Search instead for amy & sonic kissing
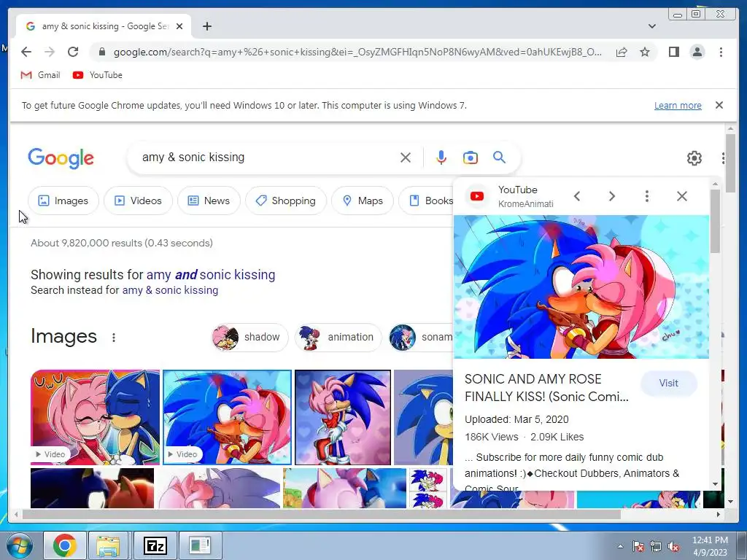This screenshot has height=560, width=747. pyautogui.click(x=170, y=290)
